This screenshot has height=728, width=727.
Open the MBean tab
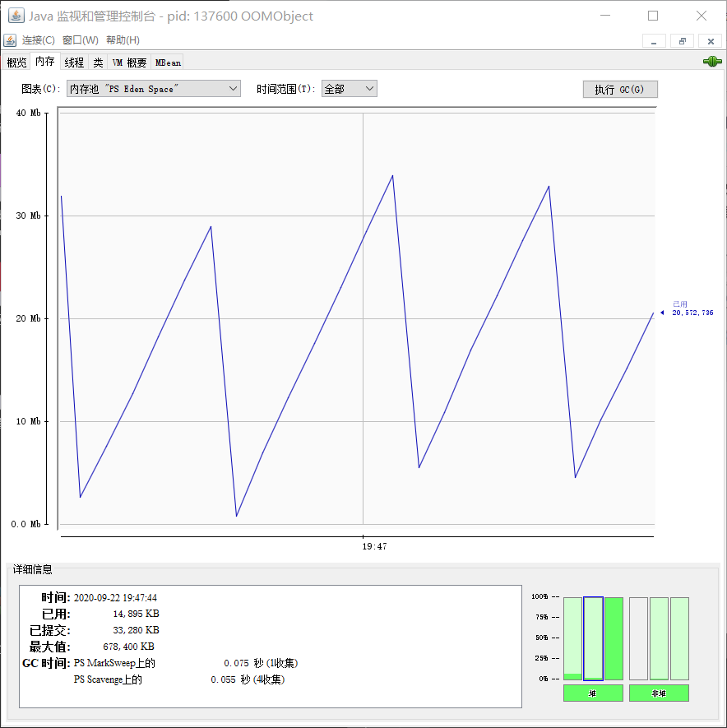coord(168,63)
